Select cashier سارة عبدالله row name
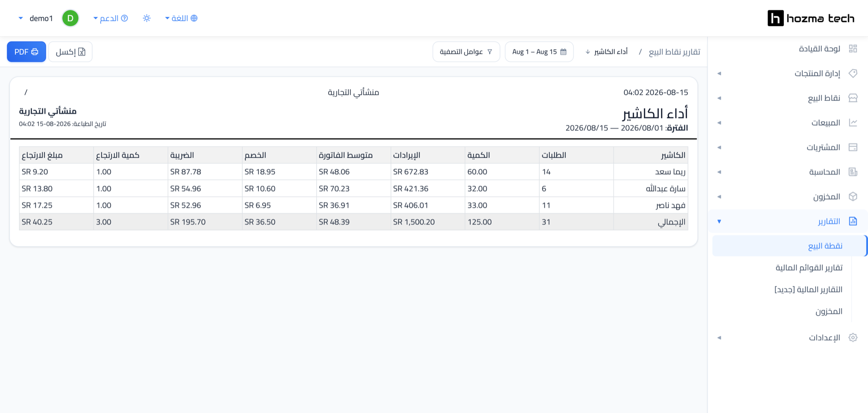Screen dimensions: 868x413 point(665,188)
